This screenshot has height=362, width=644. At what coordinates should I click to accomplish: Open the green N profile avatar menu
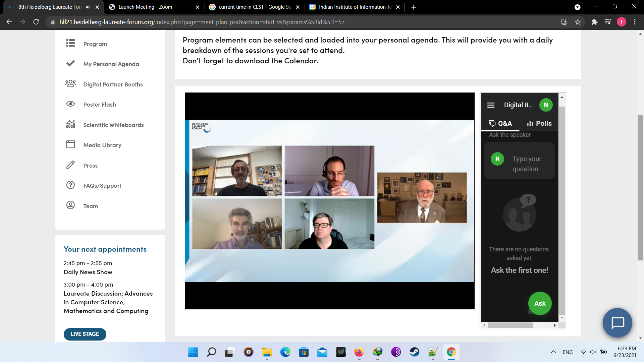(x=546, y=105)
